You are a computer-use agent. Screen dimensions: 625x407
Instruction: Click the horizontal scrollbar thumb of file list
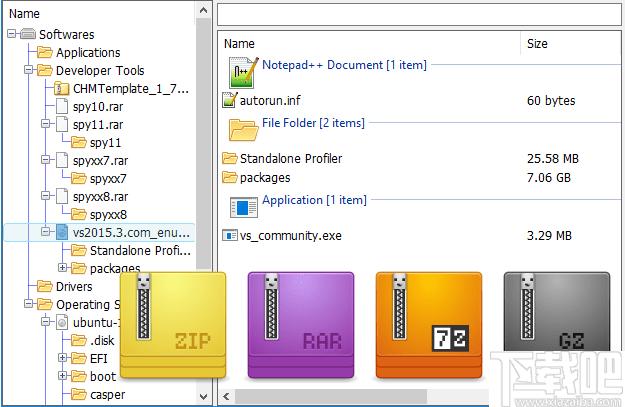tap(331, 397)
